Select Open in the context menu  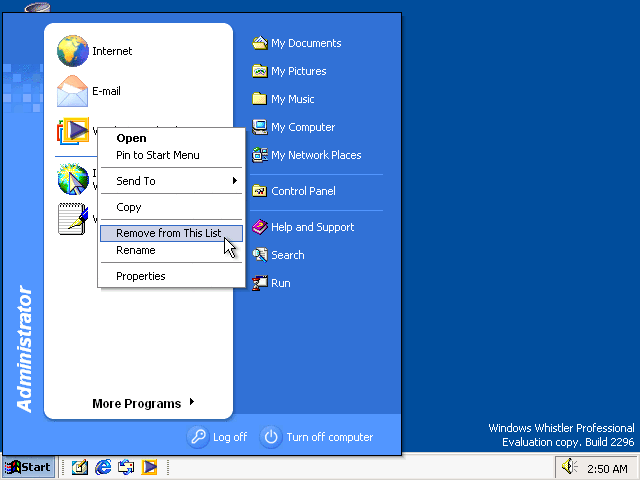click(x=171, y=138)
